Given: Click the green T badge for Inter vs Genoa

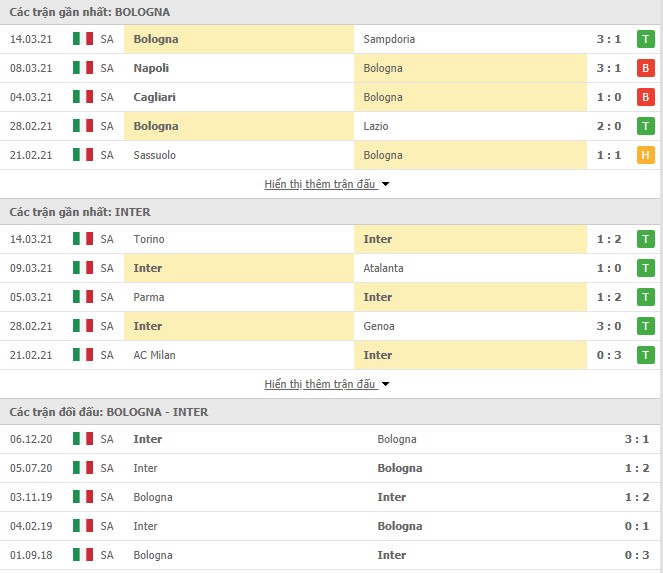Looking at the screenshot, I should (645, 326).
